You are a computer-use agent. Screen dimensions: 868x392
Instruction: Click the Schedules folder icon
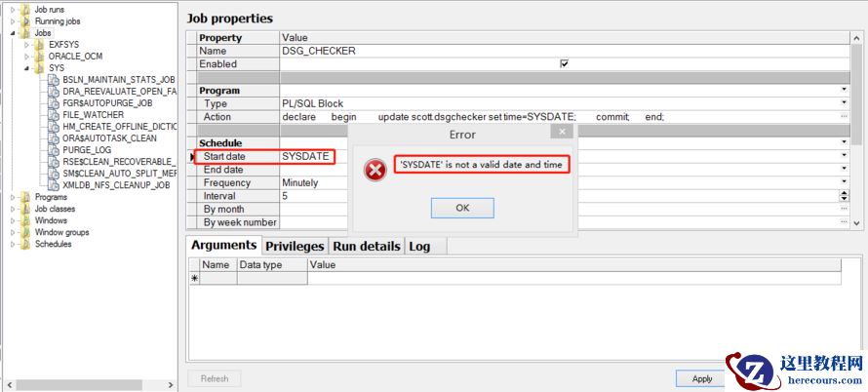[25, 244]
